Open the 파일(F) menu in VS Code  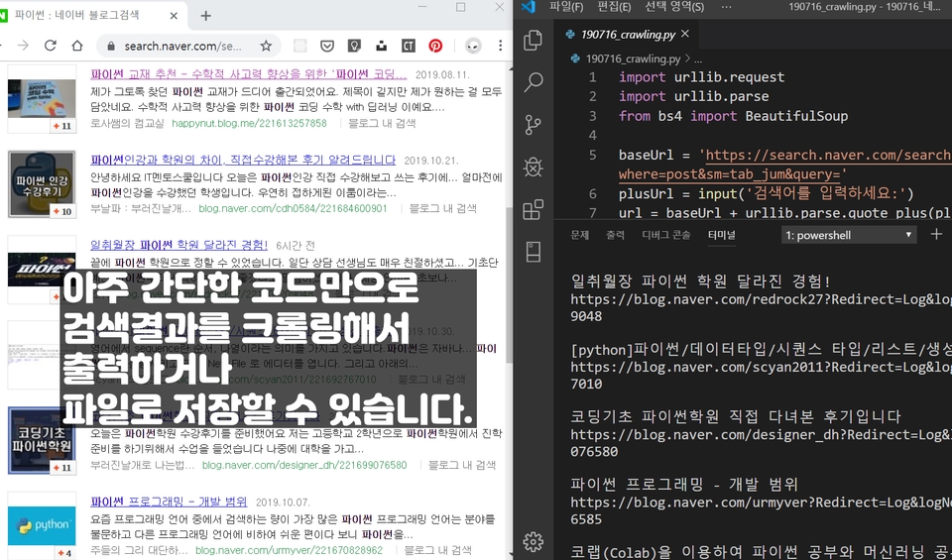tap(566, 7)
